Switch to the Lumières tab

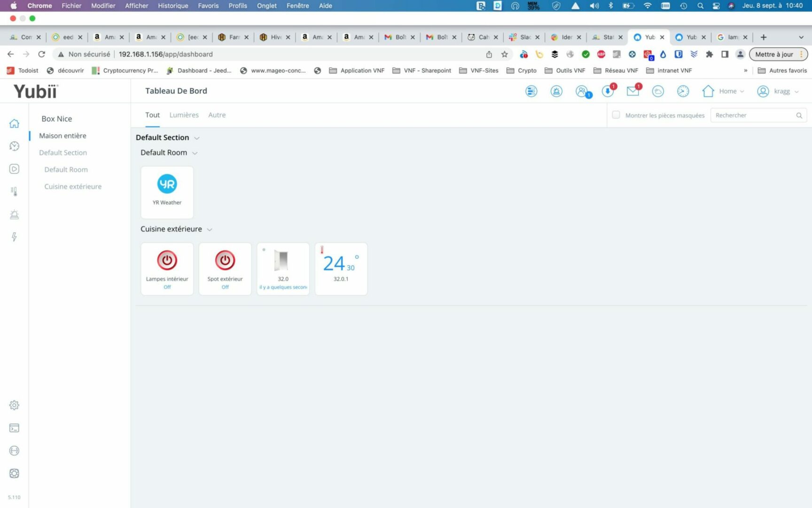pyautogui.click(x=184, y=115)
